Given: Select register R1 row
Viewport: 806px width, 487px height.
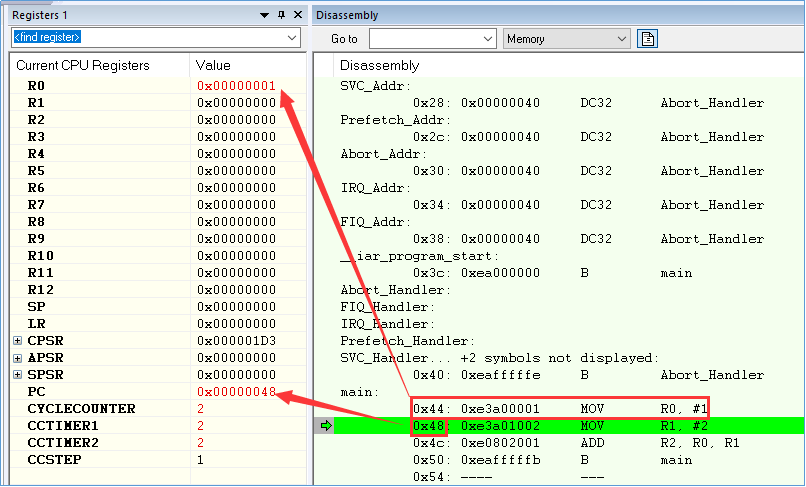Looking at the screenshot, I should pyautogui.click(x=158, y=102).
